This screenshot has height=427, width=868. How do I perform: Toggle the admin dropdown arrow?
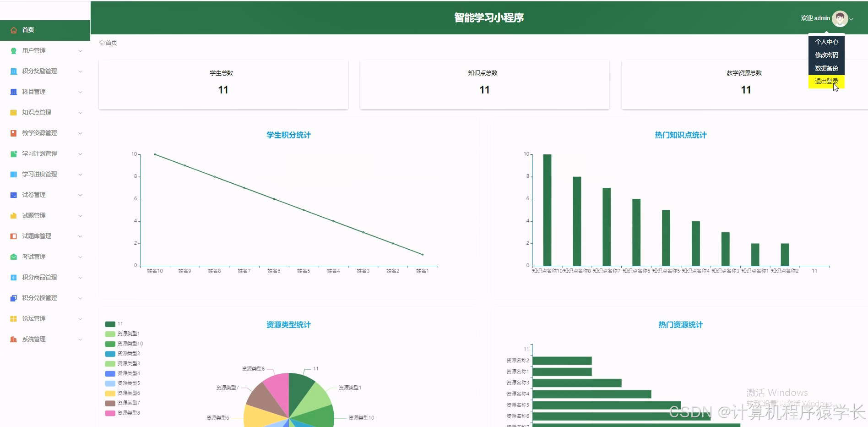click(852, 19)
